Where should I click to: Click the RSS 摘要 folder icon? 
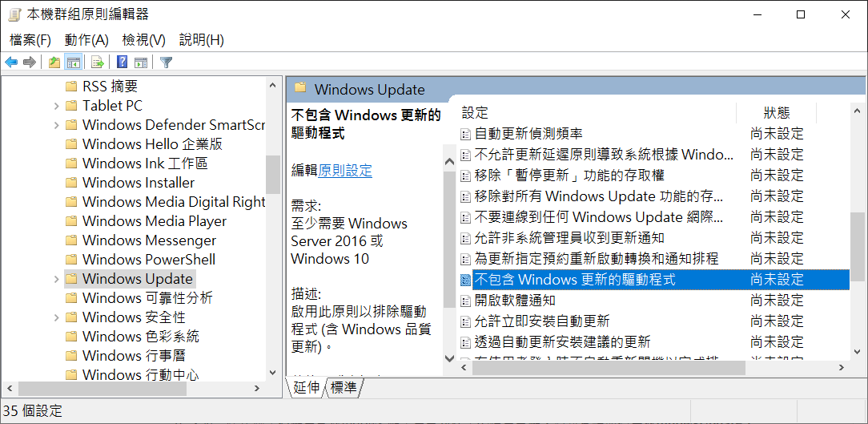pyautogui.click(x=70, y=87)
